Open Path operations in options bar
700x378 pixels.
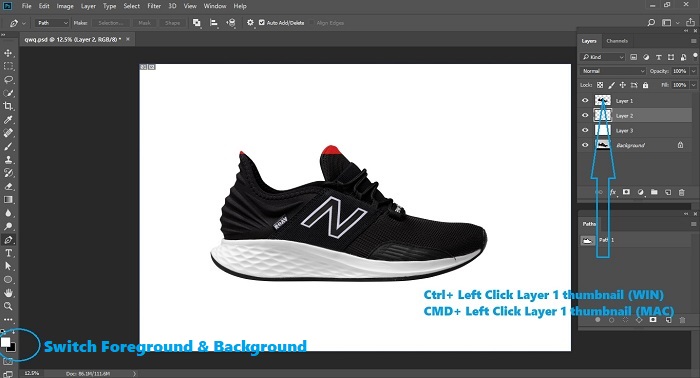tap(196, 23)
